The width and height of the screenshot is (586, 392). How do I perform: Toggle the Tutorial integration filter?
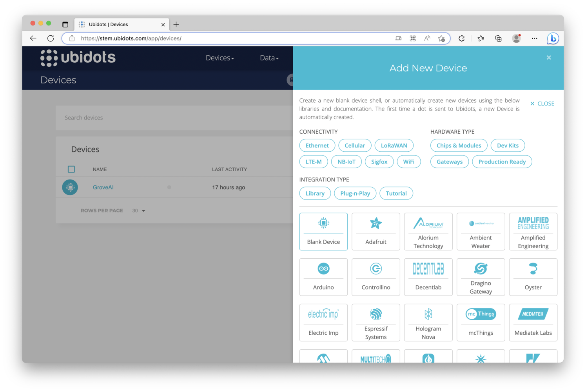[x=396, y=193]
